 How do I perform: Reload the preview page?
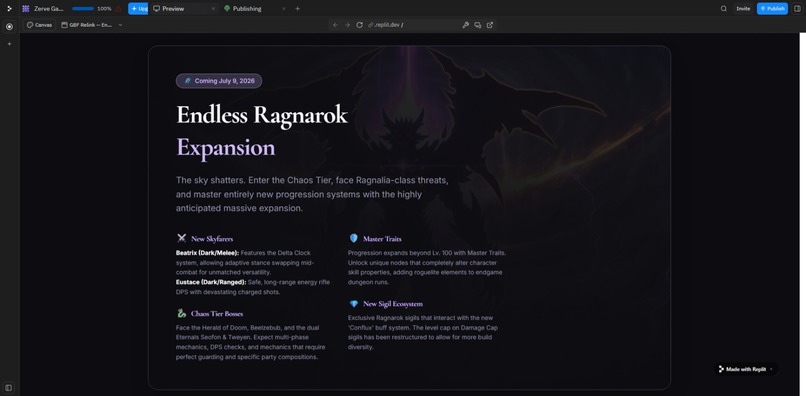click(x=359, y=25)
